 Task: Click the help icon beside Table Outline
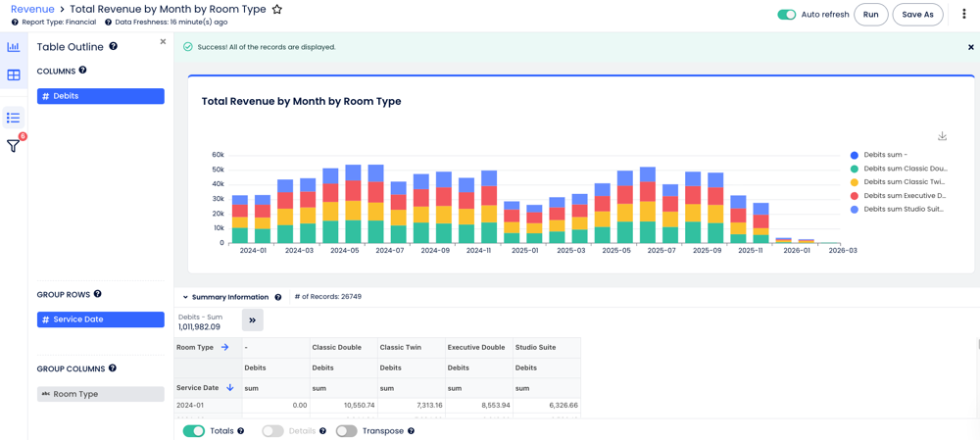pyautogui.click(x=114, y=46)
